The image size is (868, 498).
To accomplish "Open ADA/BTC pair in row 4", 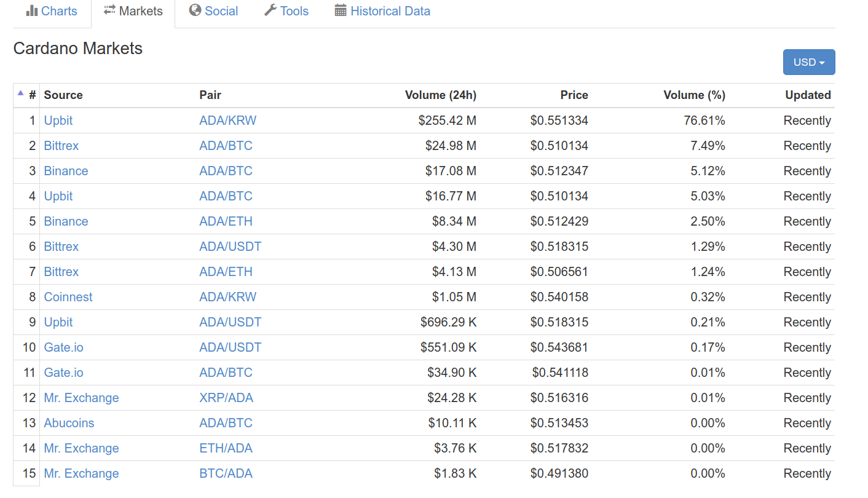I will point(226,196).
